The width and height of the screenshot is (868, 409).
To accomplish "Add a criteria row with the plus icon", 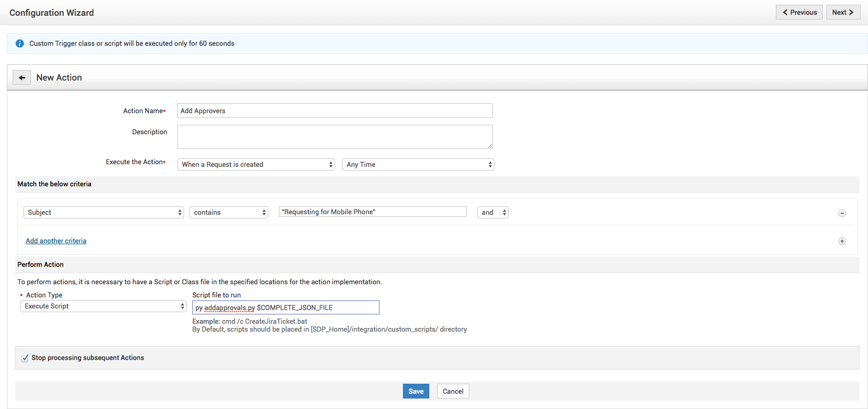I will 842,241.
